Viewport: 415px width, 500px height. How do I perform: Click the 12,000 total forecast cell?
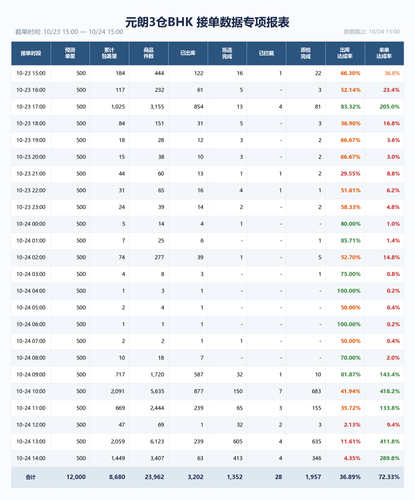coord(76,477)
